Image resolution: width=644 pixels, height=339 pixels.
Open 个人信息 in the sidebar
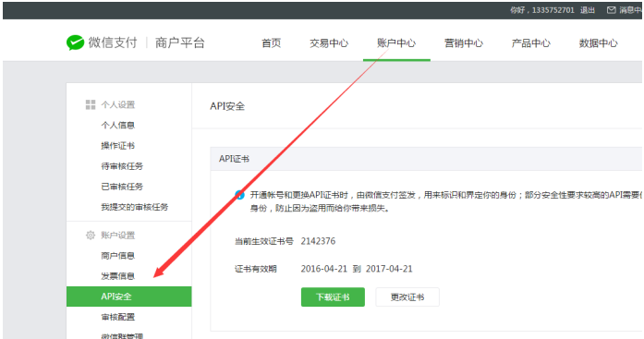tap(118, 126)
